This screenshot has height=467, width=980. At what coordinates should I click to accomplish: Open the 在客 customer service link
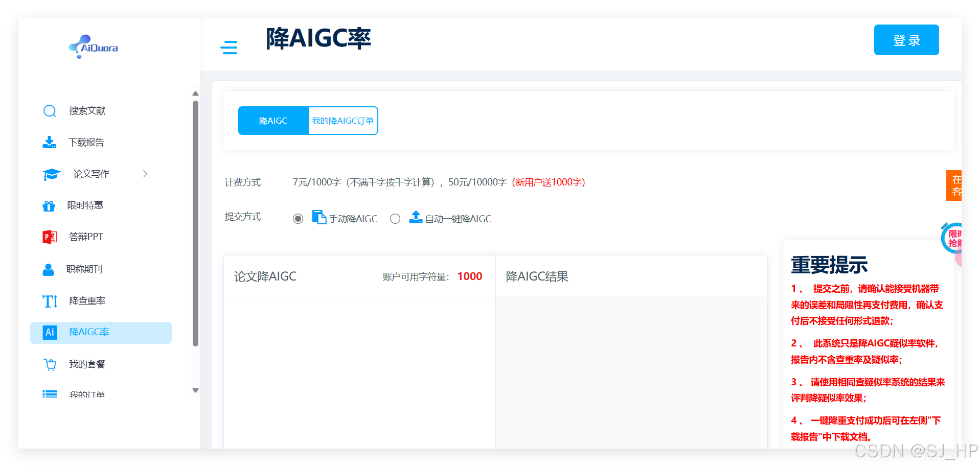956,185
